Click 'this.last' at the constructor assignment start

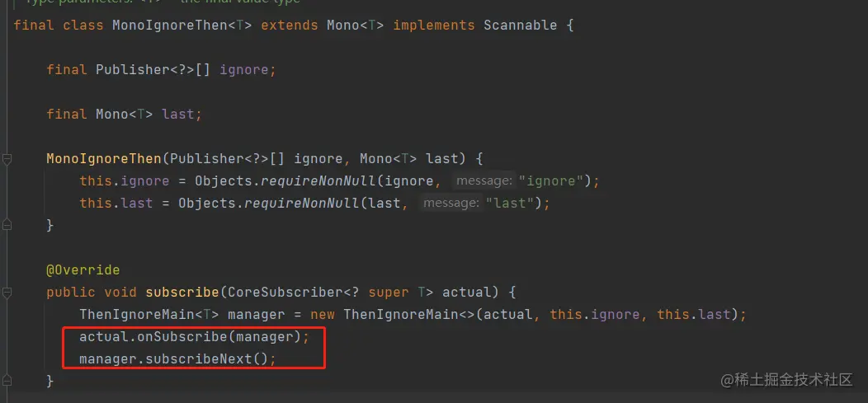pyautogui.click(x=116, y=203)
